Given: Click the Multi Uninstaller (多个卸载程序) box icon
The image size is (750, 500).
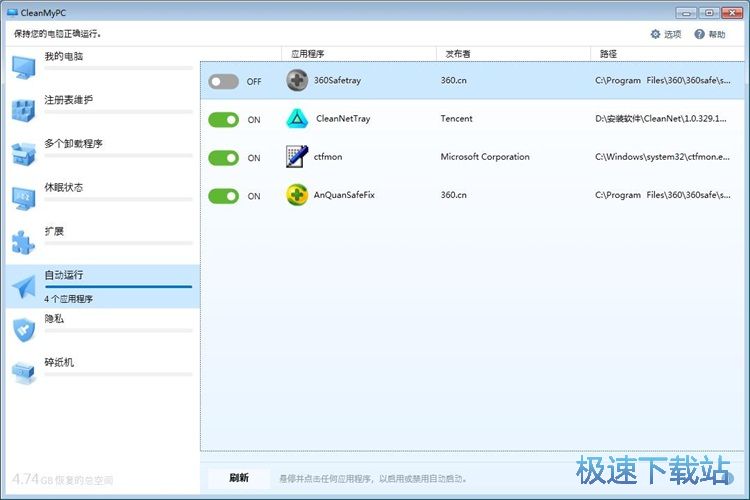Looking at the screenshot, I should tap(23, 154).
